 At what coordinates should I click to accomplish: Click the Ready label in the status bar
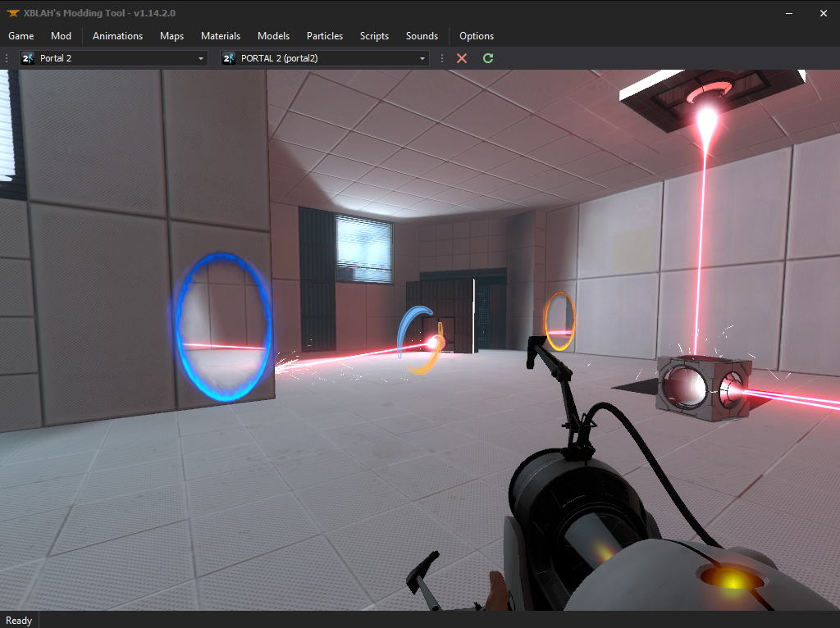pyautogui.click(x=19, y=620)
